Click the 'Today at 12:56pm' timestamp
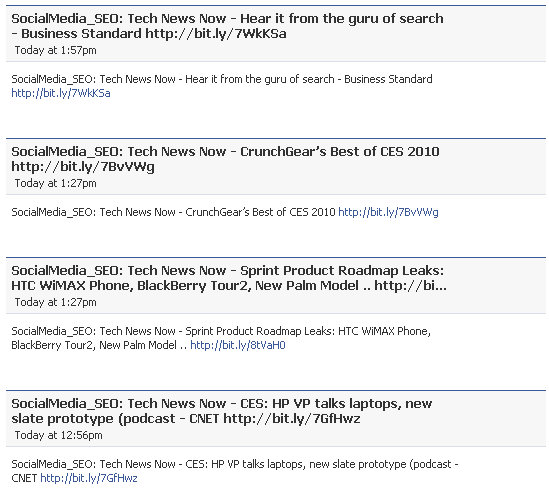 click(58, 436)
